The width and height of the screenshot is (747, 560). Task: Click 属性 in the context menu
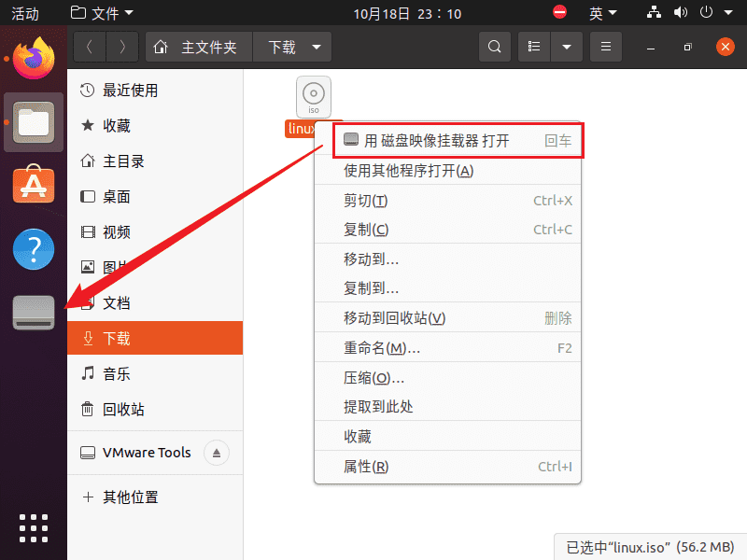[366, 467]
